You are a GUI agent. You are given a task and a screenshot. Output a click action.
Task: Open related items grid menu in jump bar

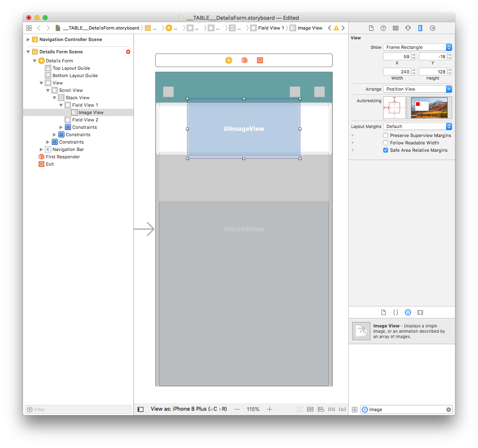click(29, 28)
